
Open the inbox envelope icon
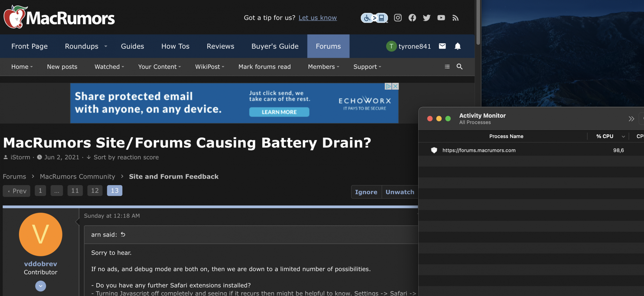(442, 46)
